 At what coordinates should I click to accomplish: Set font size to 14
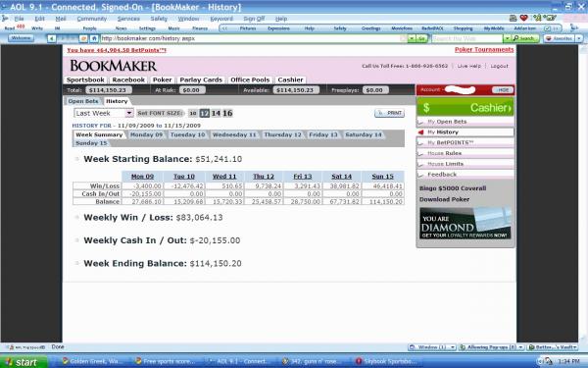216,113
